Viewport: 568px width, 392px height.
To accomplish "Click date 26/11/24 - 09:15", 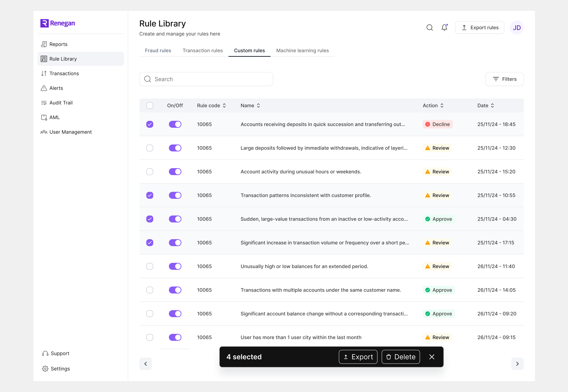I will click(496, 337).
